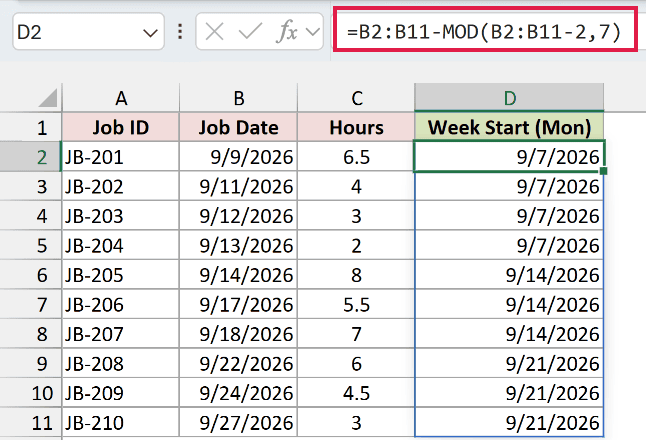Image resolution: width=646 pixels, height=440 pixels.
Task: Select week start cell in JB-205 row
Action: click(509, 275)
